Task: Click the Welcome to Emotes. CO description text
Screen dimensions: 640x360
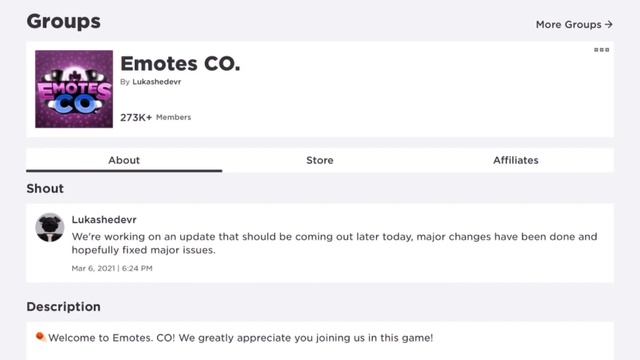Action: pyautogui.click(x=240, y=338)
